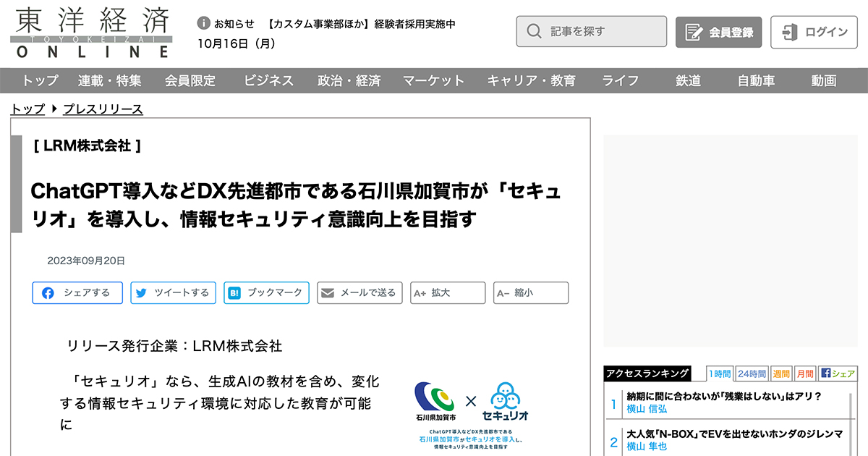
Task: Go to the マーケット section
Action: [x=434, y=80]
